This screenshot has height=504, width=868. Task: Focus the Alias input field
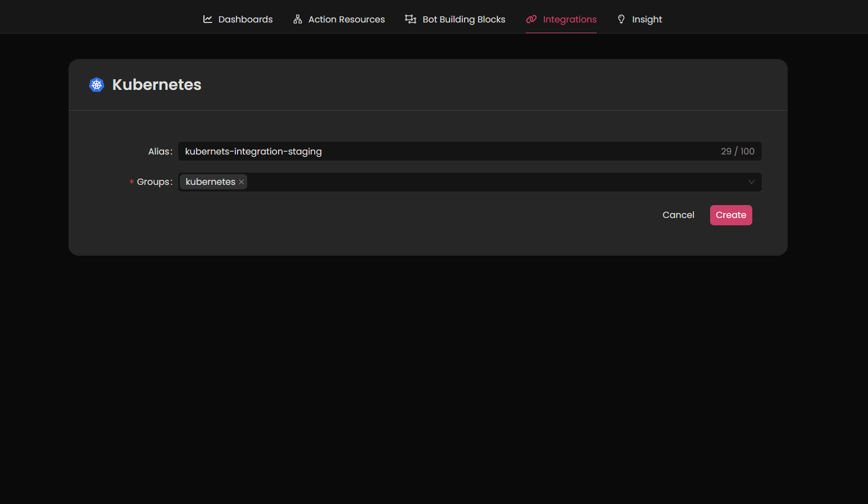pos(470,151)
